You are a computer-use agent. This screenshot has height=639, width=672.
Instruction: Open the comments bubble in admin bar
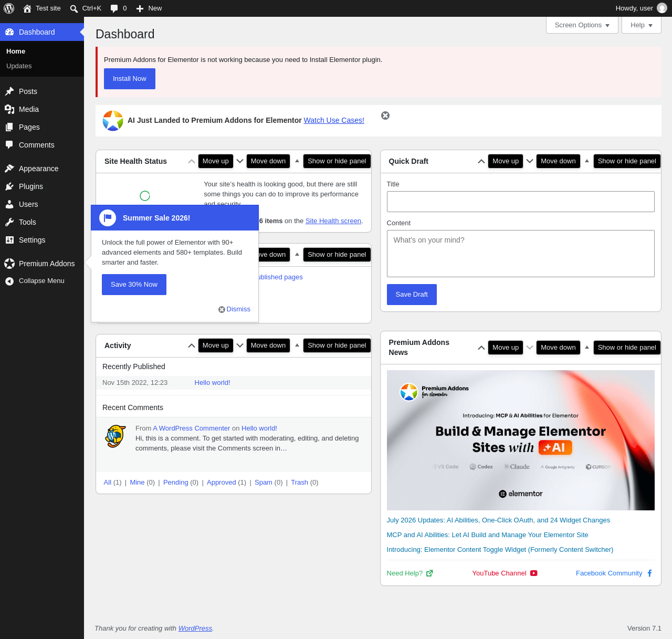[114, 8]
